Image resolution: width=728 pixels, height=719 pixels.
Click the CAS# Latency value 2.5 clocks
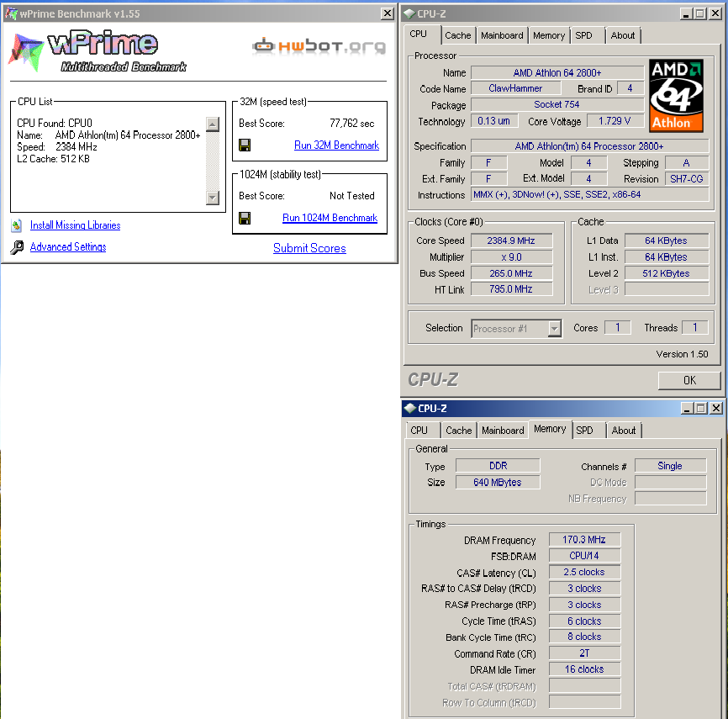(584, 572)
